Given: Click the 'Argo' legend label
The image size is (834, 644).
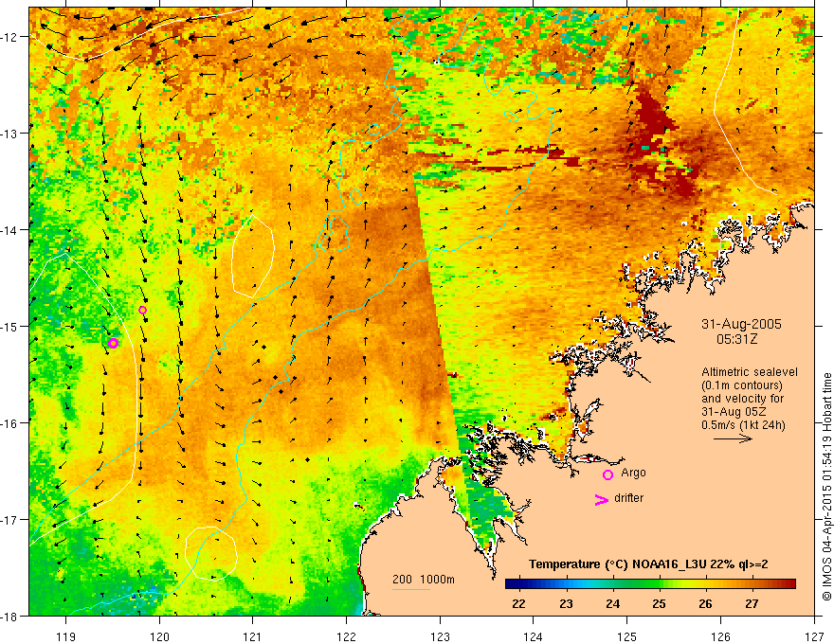Looking at the screenshot, I should 633,473.
